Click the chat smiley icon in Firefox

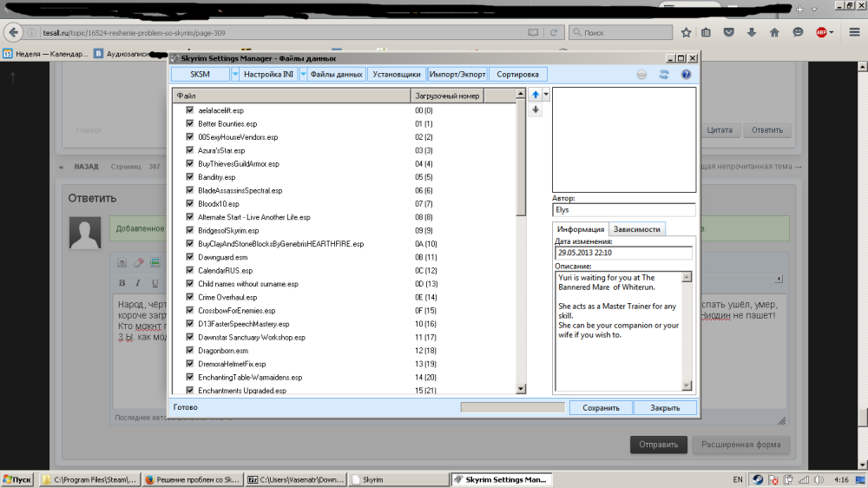pos(798,33)
